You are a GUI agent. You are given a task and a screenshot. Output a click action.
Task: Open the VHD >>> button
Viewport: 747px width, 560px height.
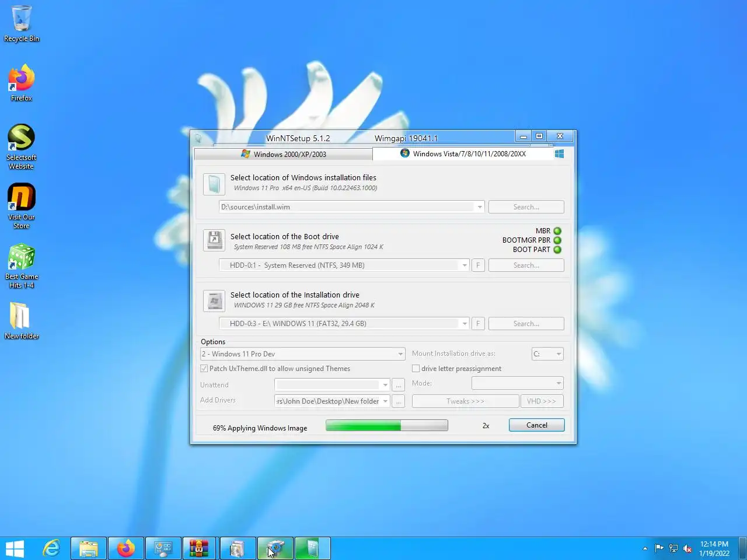click(542, 401)
